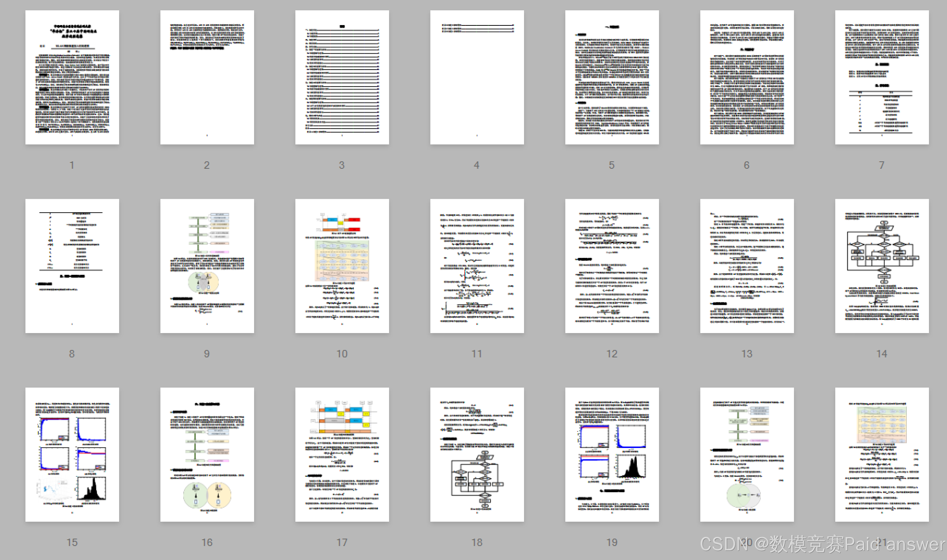The image size is (947, 560).
Task: Select the mostly blank page 4
Action: pos(477,77)
